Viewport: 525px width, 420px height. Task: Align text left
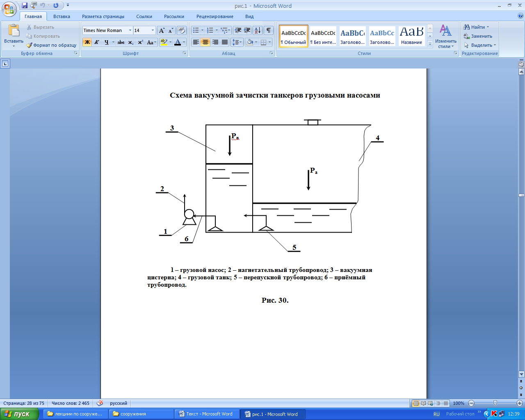coord(196,42)
